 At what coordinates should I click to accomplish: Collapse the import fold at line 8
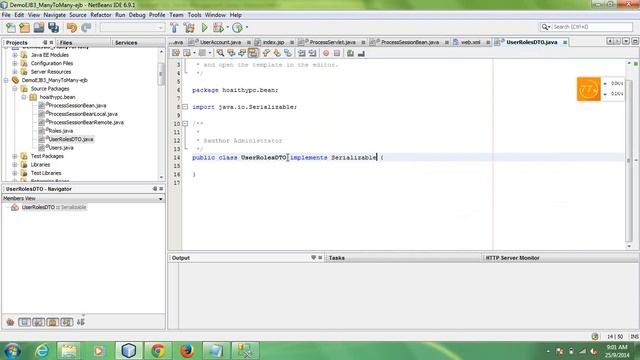(185, 107)
